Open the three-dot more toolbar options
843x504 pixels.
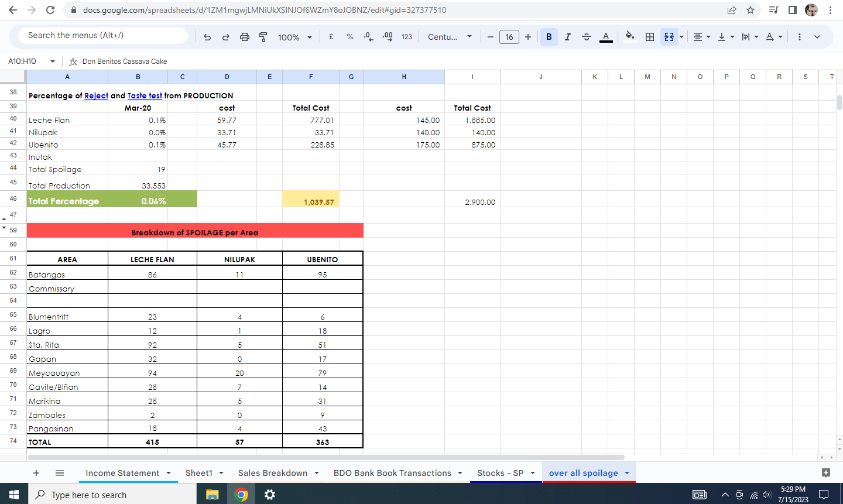point(800,37)
